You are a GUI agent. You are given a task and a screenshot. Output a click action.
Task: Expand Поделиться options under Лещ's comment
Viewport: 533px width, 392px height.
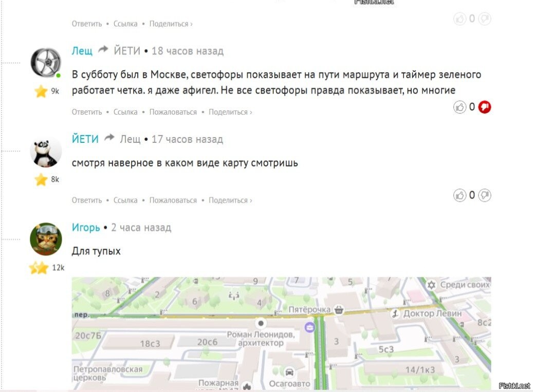coord(230,112)
